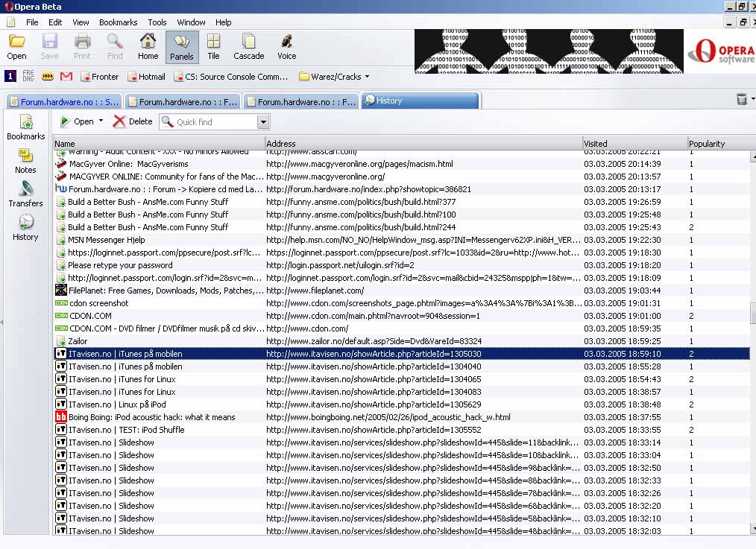Sort history by Visited column header
The height and width of the screenshot is (549, 756).
pos(634,144)
